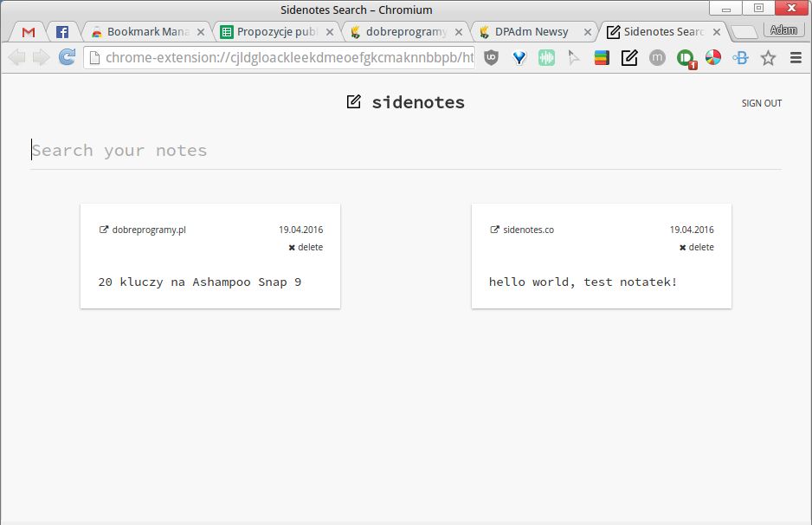Close the Bookmark Manager tab
This screenshot has width=812, height=525.
[x=201, y=32]
